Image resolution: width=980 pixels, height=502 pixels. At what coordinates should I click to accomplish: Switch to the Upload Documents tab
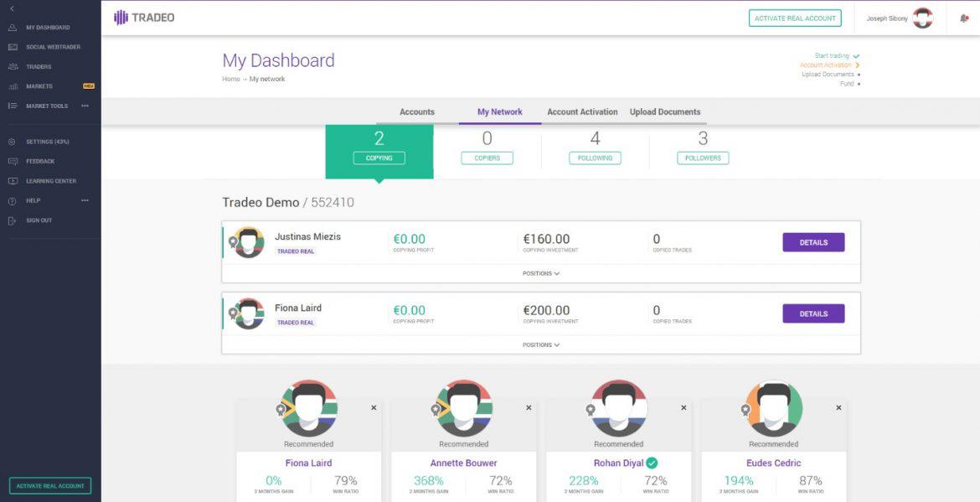pos(665,112)
